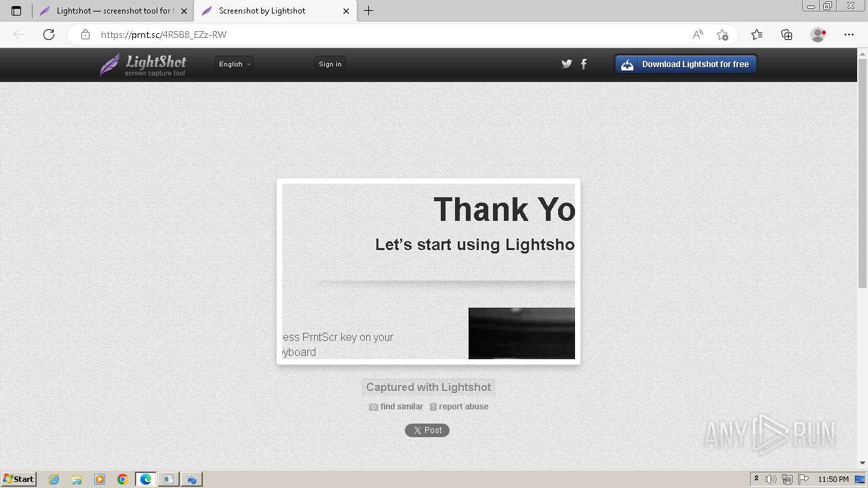Image resolution: width=868 pixels, height=488 pixels.
Task: Click the scrollbar down arrow
Action: [863, 463]
